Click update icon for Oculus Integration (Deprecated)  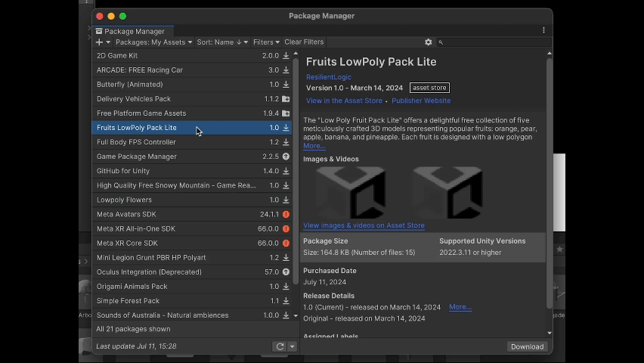click(x=286, y=272)
